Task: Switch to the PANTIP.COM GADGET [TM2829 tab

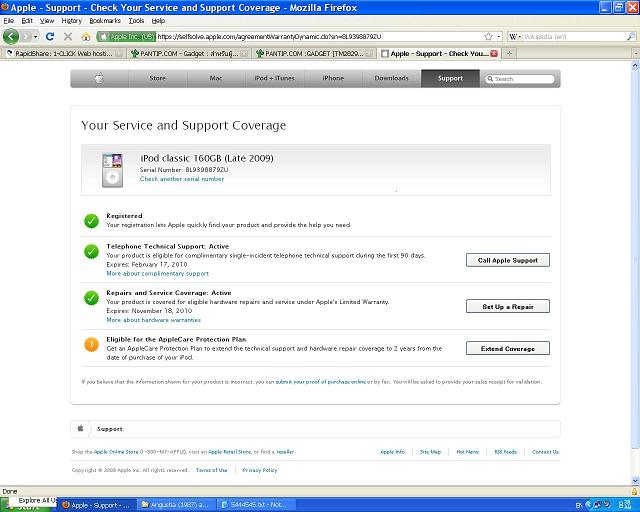Action: coord(314,53)
